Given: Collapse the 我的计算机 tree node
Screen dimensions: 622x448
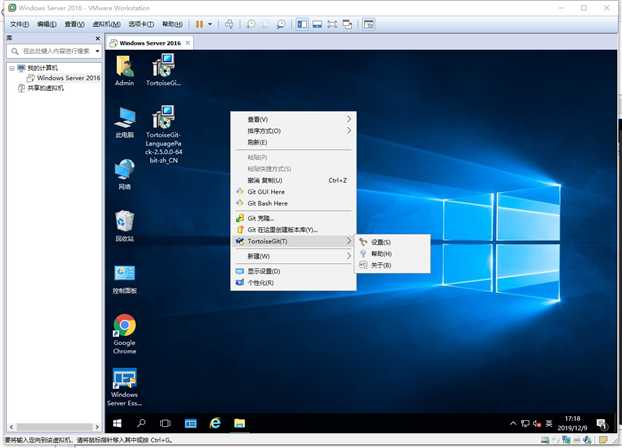Looking at the screenshot, I should click(x=12, y=68).
